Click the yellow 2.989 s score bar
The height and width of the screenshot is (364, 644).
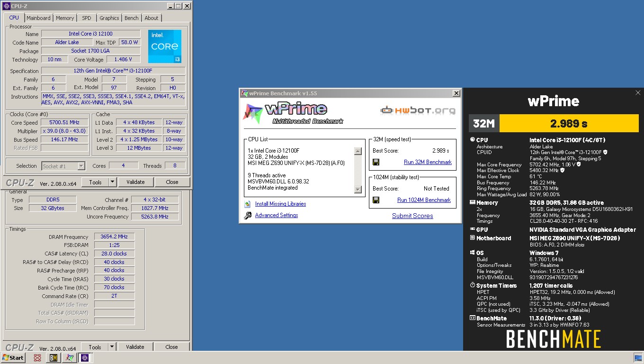click(569, 123)
